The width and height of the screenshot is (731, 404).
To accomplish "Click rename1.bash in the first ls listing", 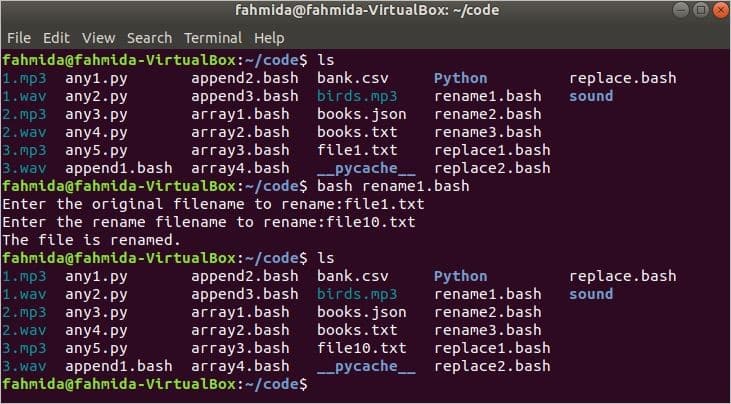I will (x=488, y=96).
